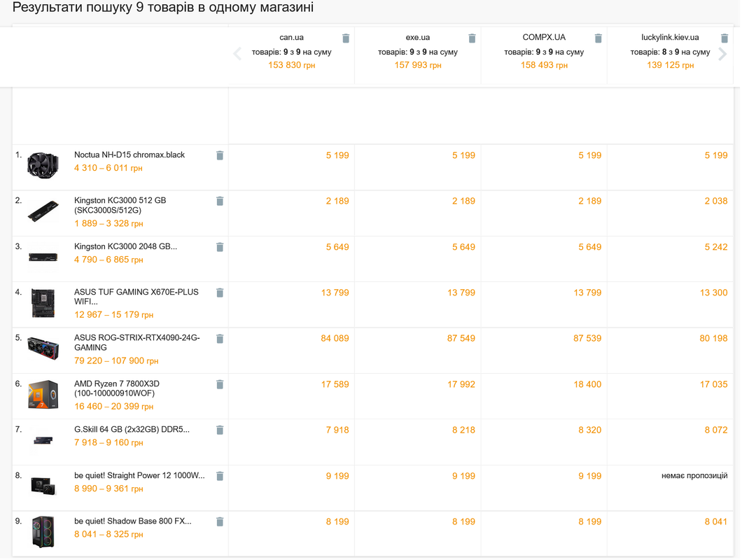
Task: Click luckylink Kingston 2048 GB price 5 242
Action: (716, 247)
